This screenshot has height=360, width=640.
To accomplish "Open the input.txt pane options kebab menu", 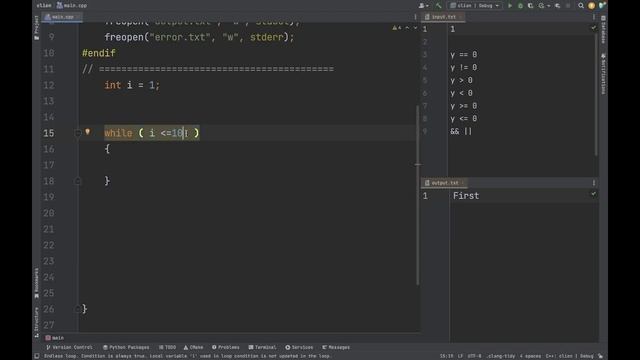I will pyautogui.click(x=594, y=17).
